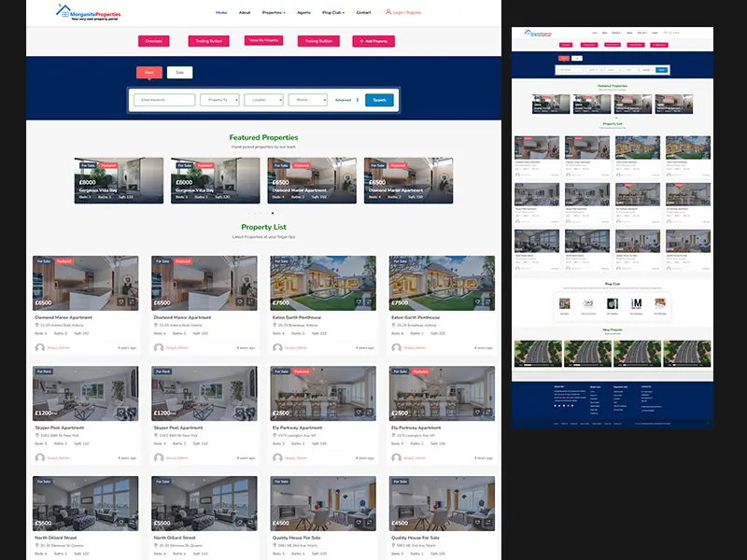Screen dimensions: 747x560
Task: Favorite the leftmost Skyper Pool Apartment listing
Action: point(121,413)
